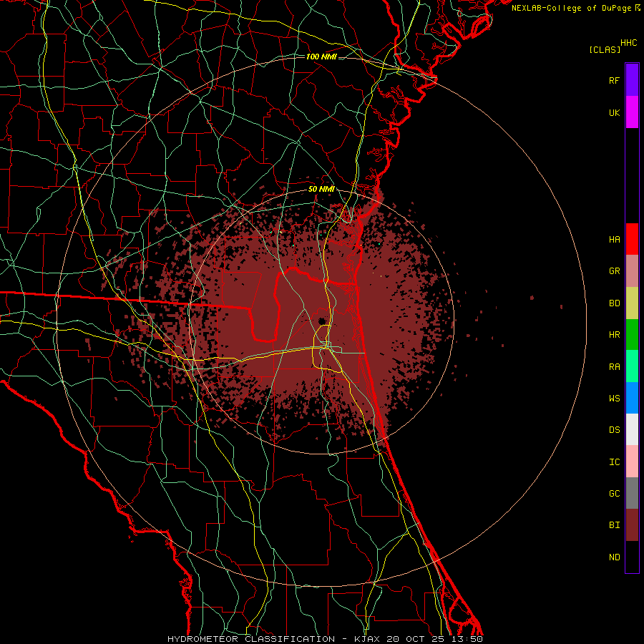644x644 pixels.
Task: Click the ND black legend swatch
Action: click(632, 557)
